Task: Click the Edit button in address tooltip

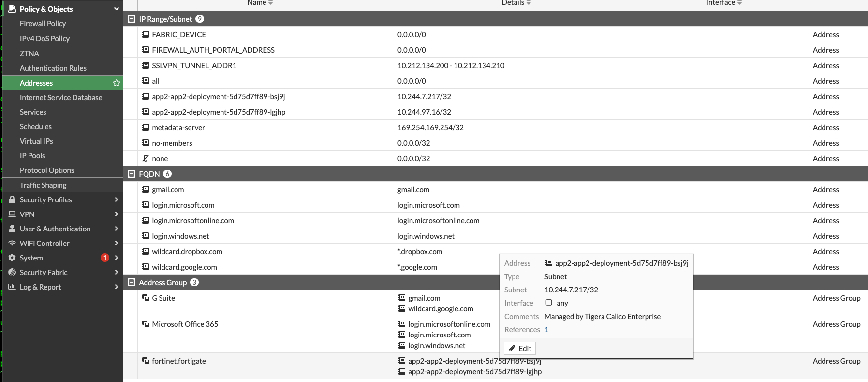Action: pos(520,348)
